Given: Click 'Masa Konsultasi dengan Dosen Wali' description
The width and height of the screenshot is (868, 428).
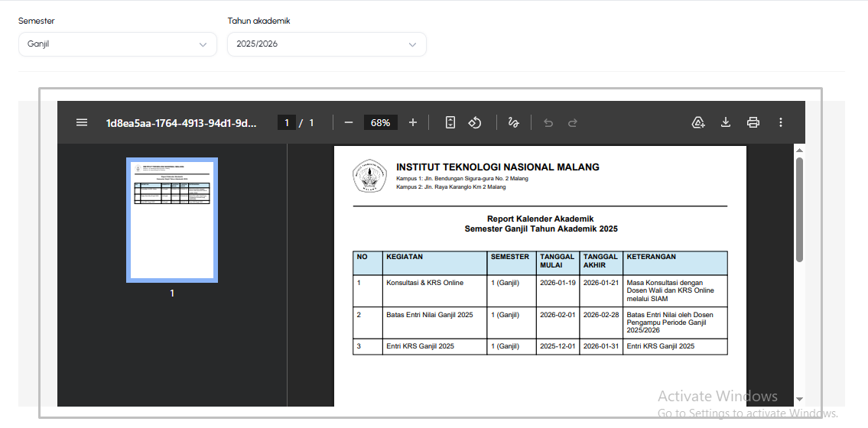Looking at the screenshot, I should (x=675, y=291).
